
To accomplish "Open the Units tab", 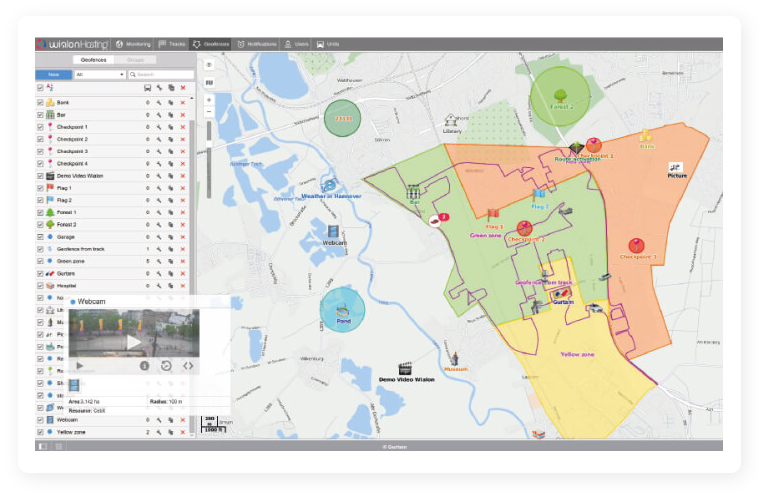I will (327, 44).
